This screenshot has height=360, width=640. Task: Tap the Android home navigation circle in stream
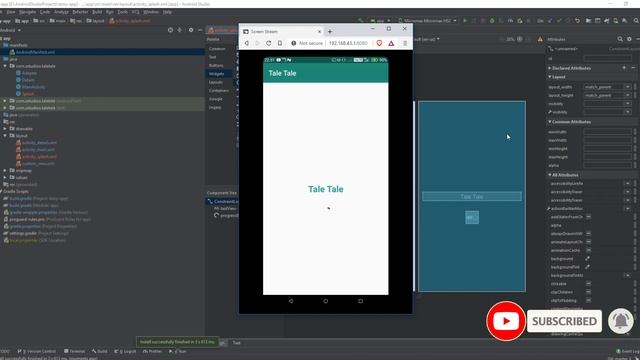[325, 301]
